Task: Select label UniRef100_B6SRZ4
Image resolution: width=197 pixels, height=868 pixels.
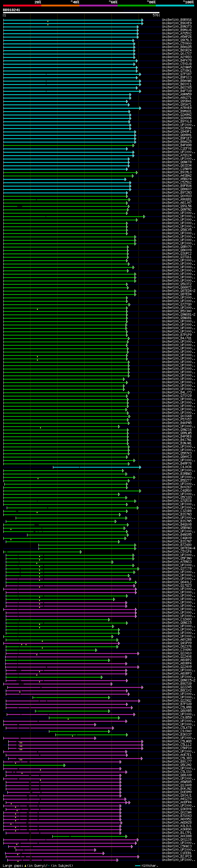Action: click(177, 50)
